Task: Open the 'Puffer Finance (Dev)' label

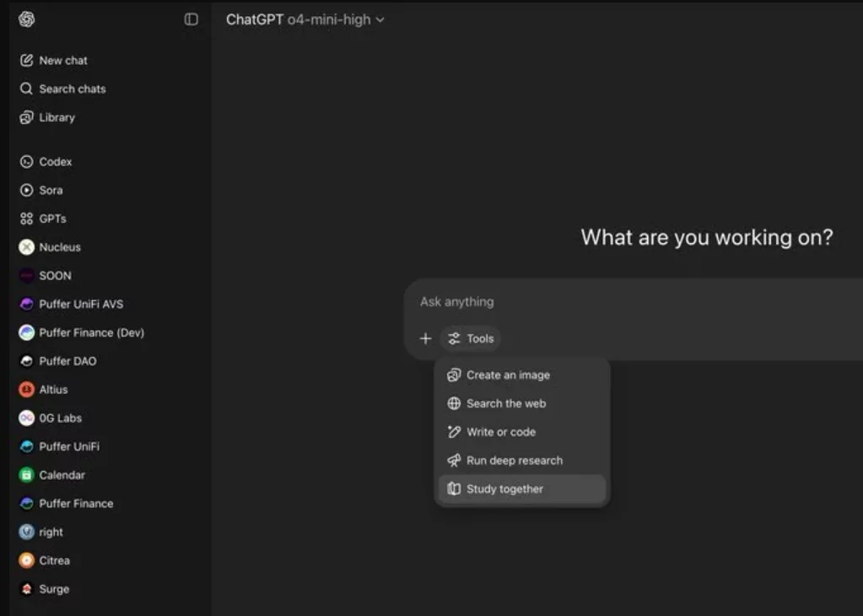Action: pyautogui.click(x=91, y=333)
